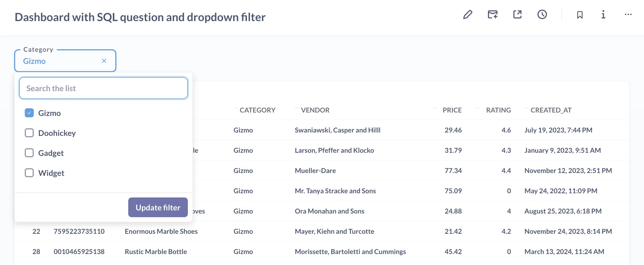
Task: Click the Enormous Marble Shoes cell
Action: tap(161, 231)
